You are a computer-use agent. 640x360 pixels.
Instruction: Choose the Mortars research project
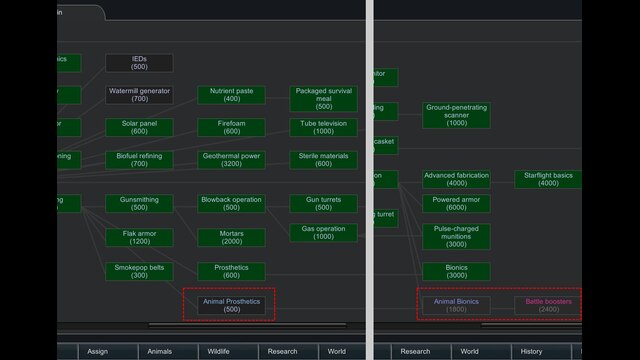[231, 238]
